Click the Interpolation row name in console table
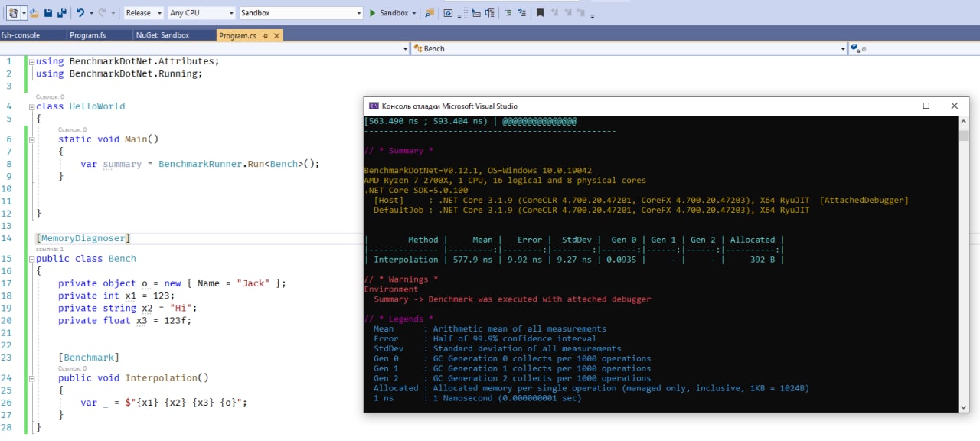980x441 pixels. [x=406, y=260]
